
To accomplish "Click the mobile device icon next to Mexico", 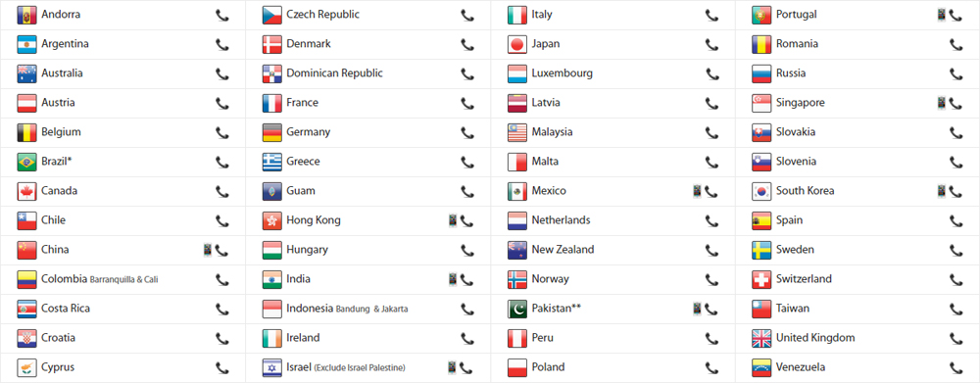I will [697, 191].
